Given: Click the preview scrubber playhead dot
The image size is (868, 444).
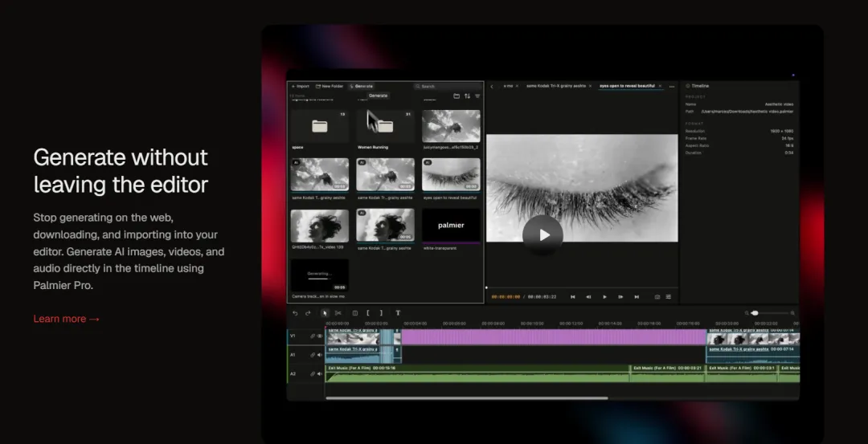Looking at the screenshot, I should (x=486, y=287).
